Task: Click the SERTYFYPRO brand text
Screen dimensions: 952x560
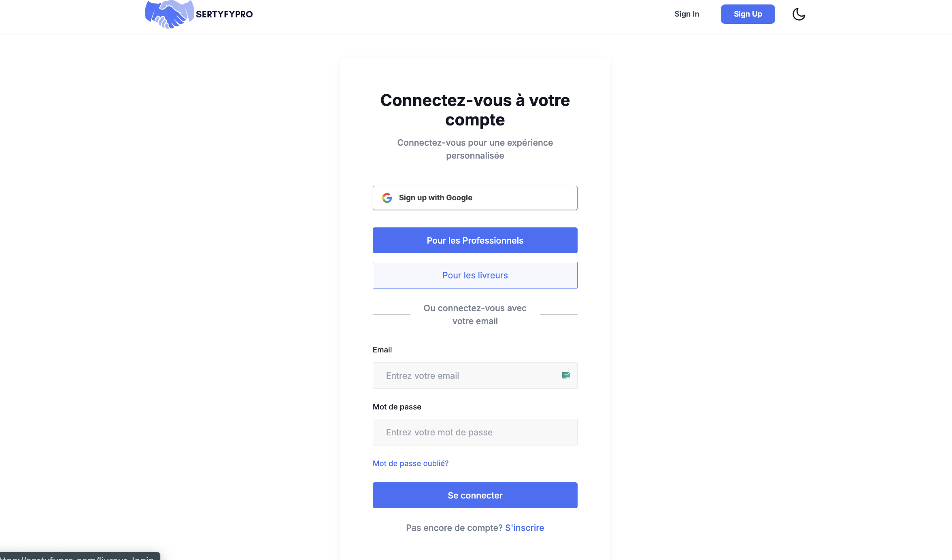Action: (224, 14)
